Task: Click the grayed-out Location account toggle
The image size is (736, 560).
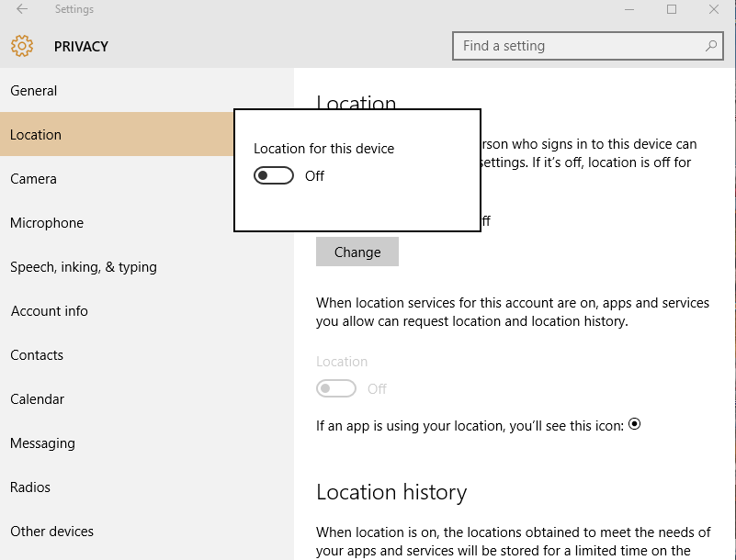Action: (x=336, y=388)
